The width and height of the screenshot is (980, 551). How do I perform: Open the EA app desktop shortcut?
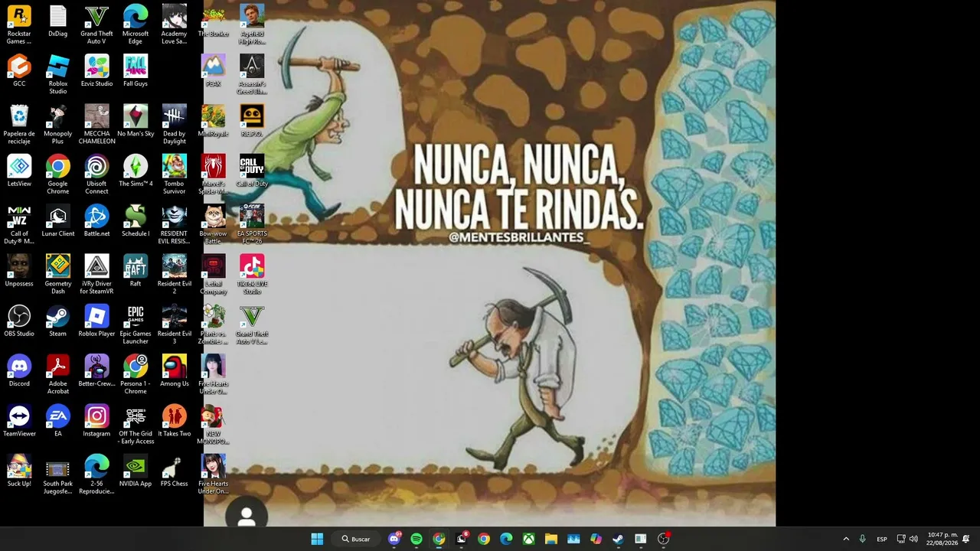(x=58, y=420)
